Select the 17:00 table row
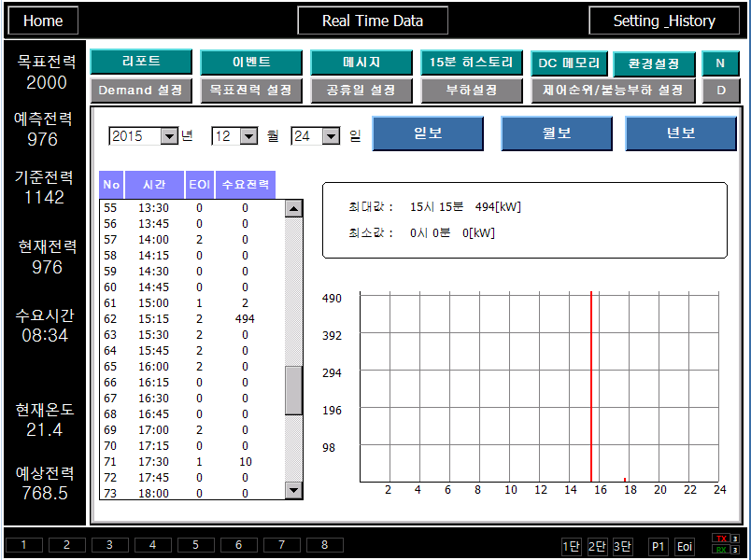 (192, 430)
